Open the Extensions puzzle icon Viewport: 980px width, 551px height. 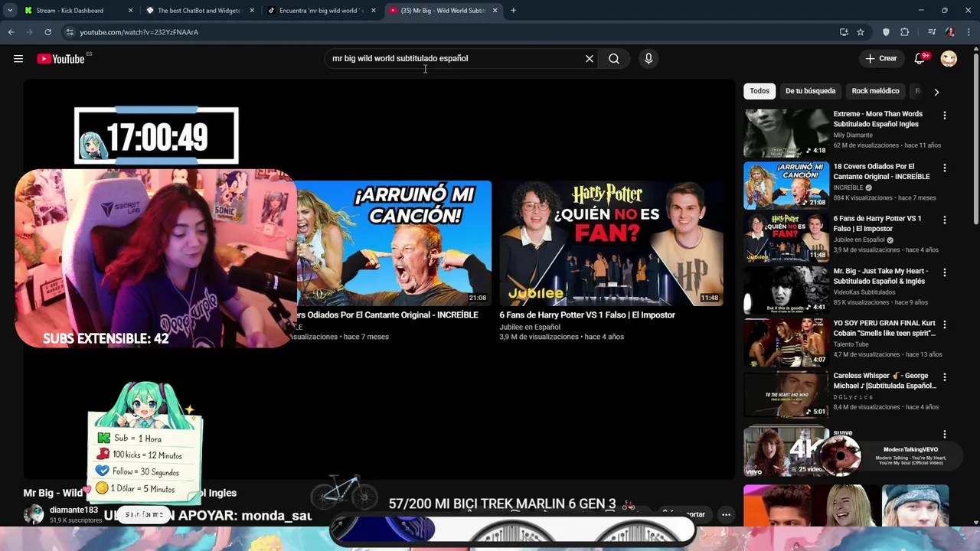pos(905,32)
